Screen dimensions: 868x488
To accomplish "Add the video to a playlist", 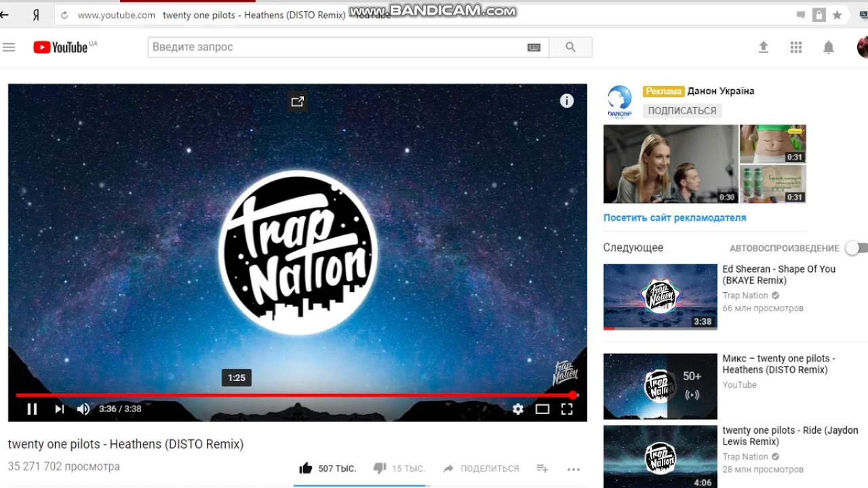I will pos(542,468).
